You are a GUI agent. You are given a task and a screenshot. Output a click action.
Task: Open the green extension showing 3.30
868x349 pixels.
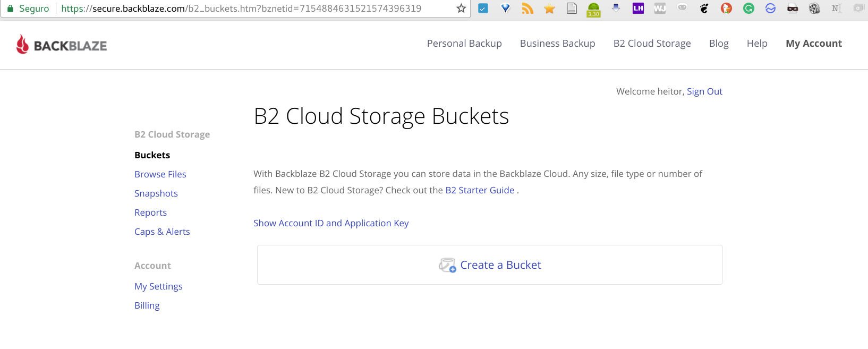594,10
